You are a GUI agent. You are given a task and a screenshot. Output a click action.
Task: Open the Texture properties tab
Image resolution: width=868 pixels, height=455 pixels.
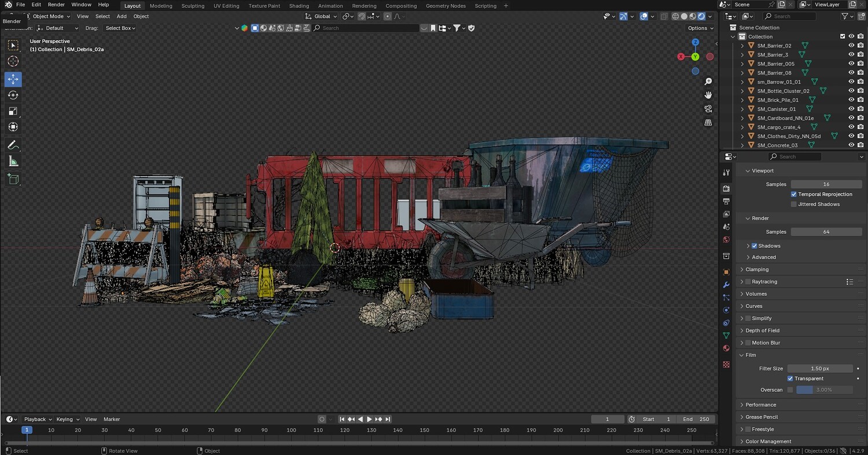pos(726,364)
